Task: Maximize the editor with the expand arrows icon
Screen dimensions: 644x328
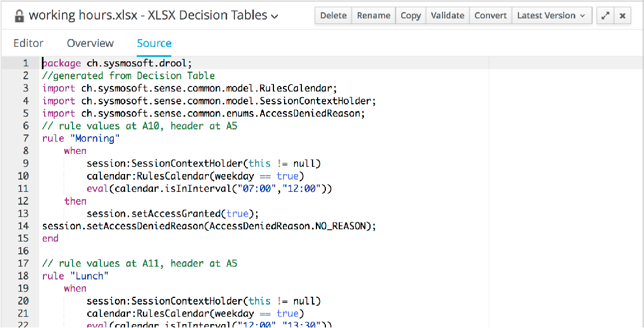Action: coord(605,16)
